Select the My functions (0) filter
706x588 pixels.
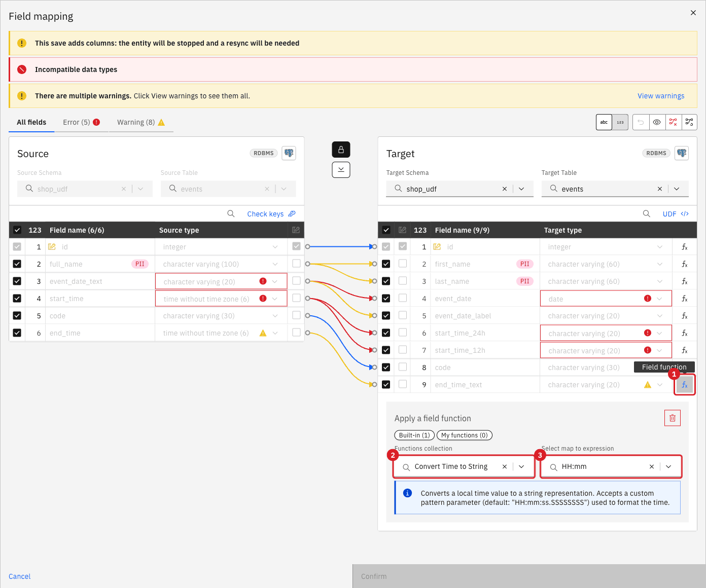(x=465, y=435)
